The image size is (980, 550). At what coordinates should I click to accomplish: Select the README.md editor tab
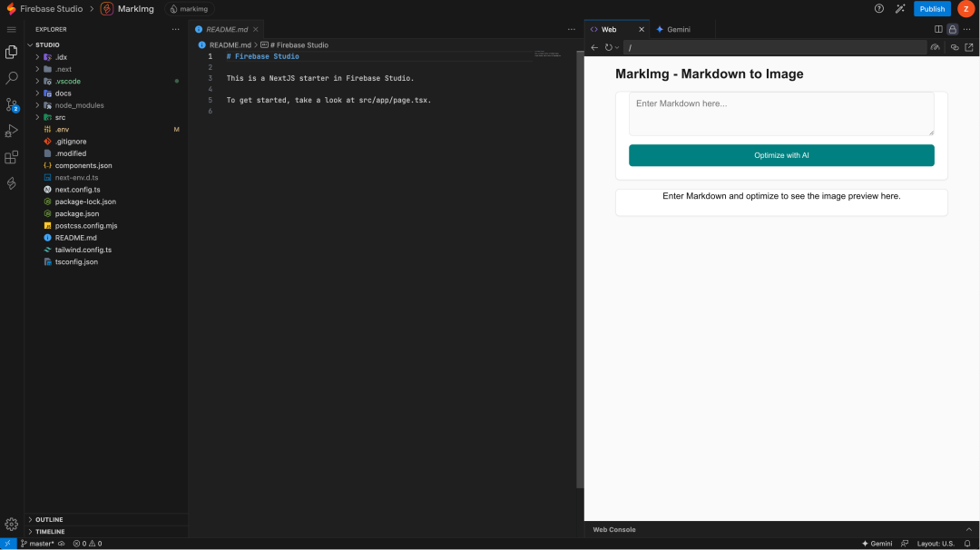click(225, 28)
